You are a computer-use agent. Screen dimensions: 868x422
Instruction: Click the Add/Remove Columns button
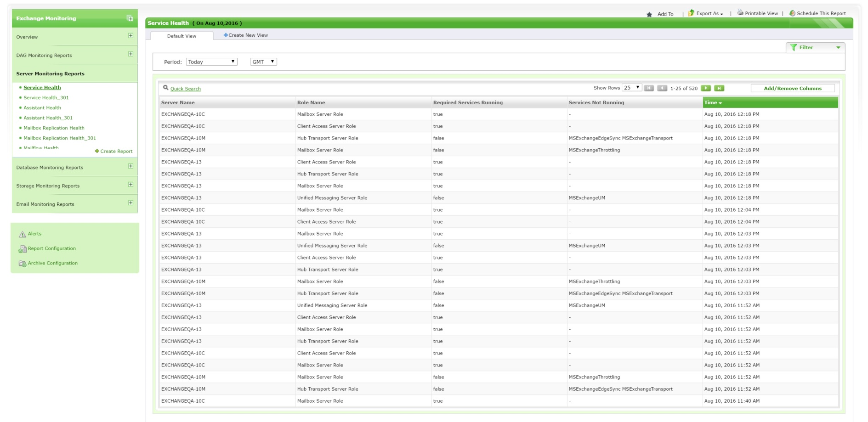coord(792,88)
